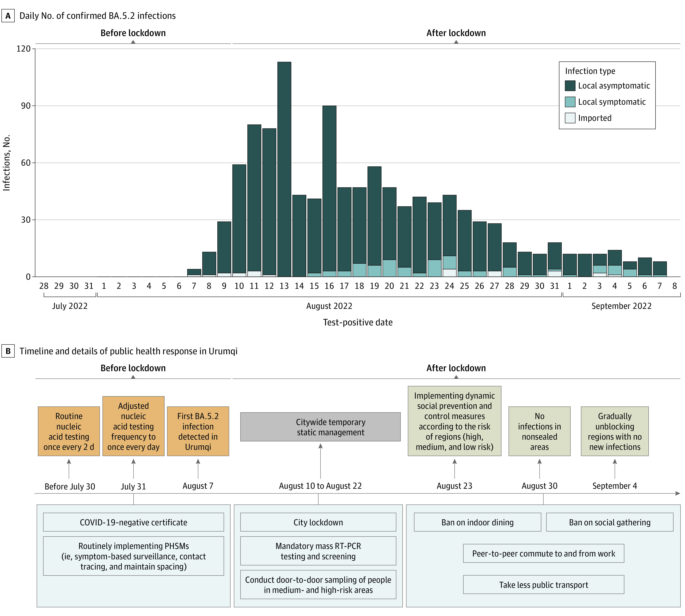Click 'After lockdown' heading in panel A
Viewport: 685px width, 616px height.
[456, 33]
